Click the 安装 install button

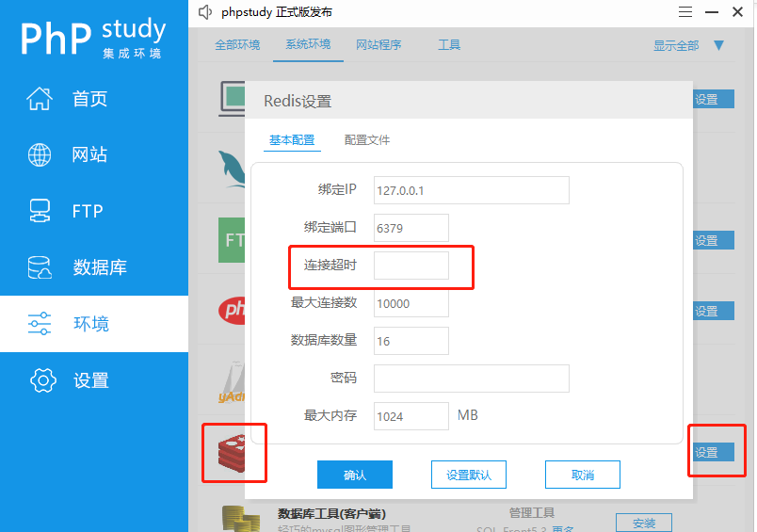tap(644, 523)
